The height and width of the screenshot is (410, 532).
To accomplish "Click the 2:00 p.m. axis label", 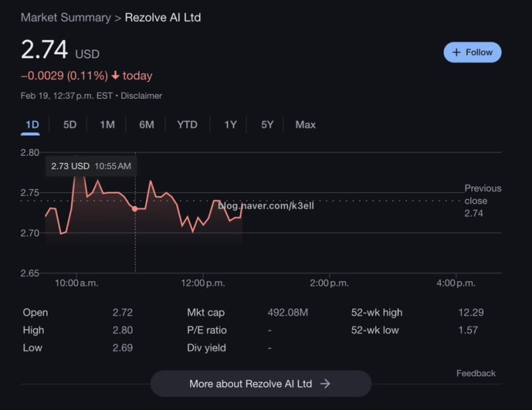I will tap(329, 283).
